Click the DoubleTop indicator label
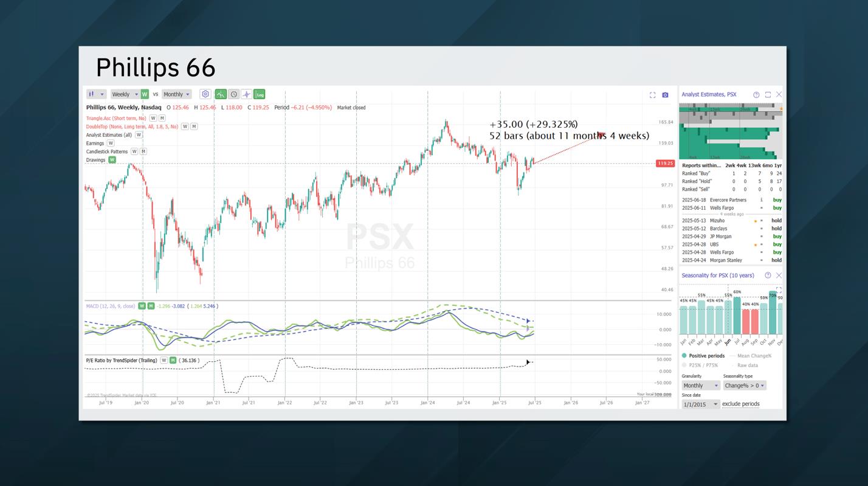 (x=132, y=127)
